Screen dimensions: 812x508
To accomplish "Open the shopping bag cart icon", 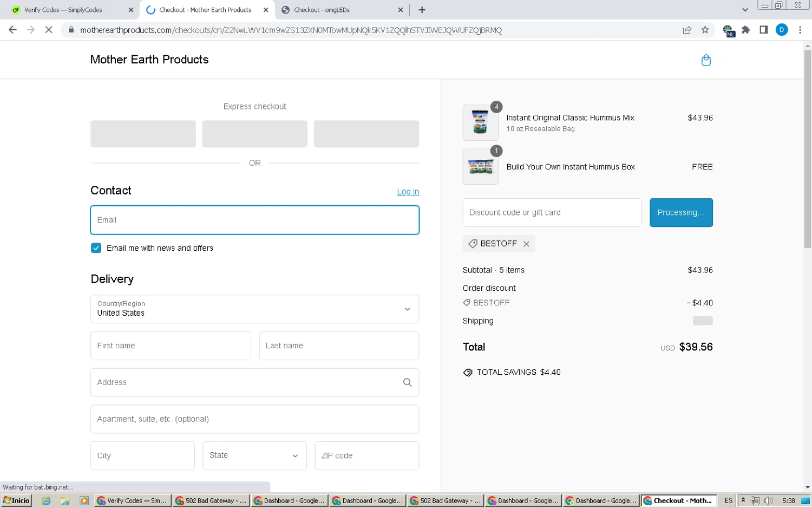I will point(706,60).
